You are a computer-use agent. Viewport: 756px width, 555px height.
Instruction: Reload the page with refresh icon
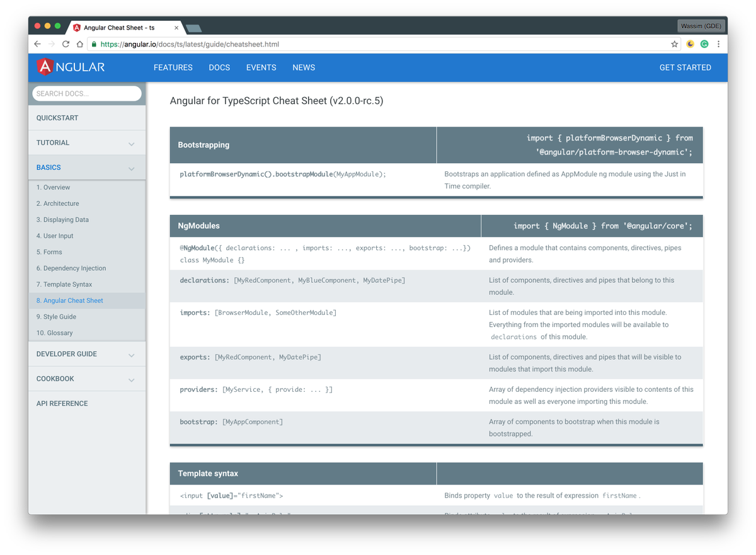(x=66, y=44)
